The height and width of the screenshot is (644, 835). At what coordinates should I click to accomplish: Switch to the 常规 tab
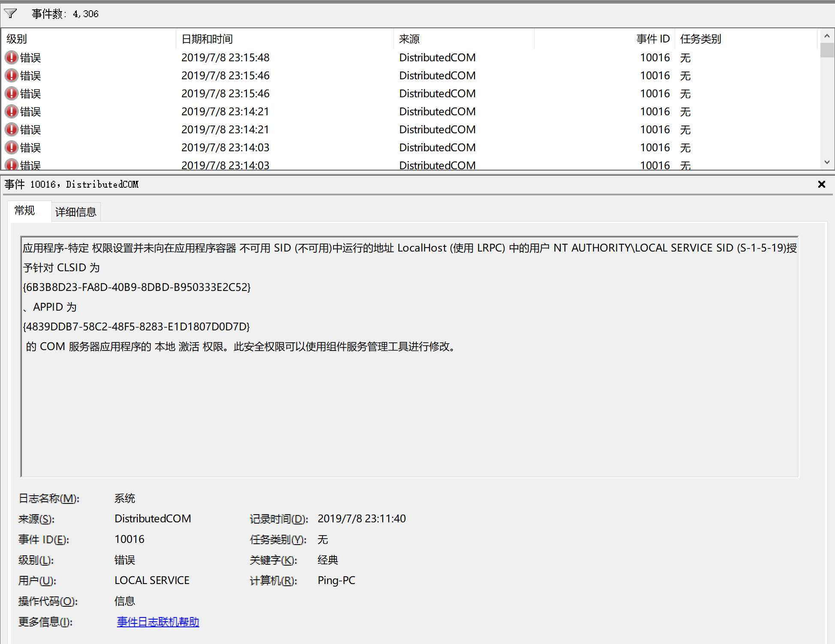[x=24, y=210]
